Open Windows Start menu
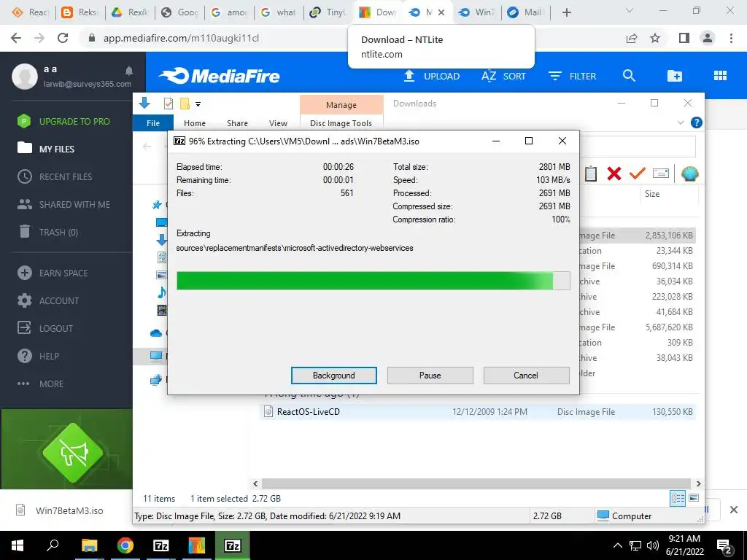Screen dimensions: 747x560 coord(18,545)
